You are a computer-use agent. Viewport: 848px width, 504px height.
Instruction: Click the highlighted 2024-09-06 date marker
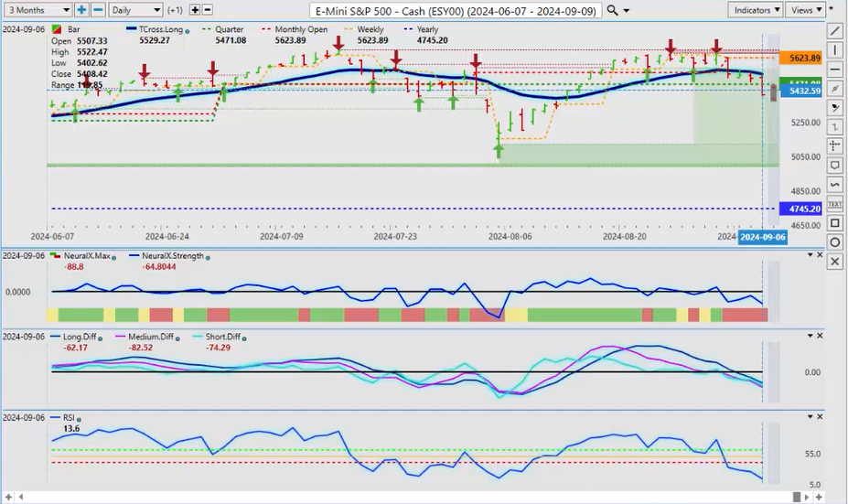(763, 237)
